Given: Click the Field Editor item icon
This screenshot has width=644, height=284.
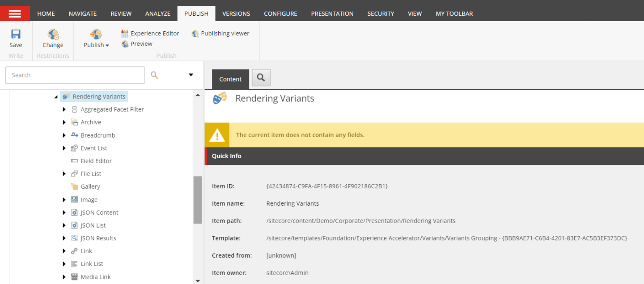Looking at the screenshot, I should [74, 161].
